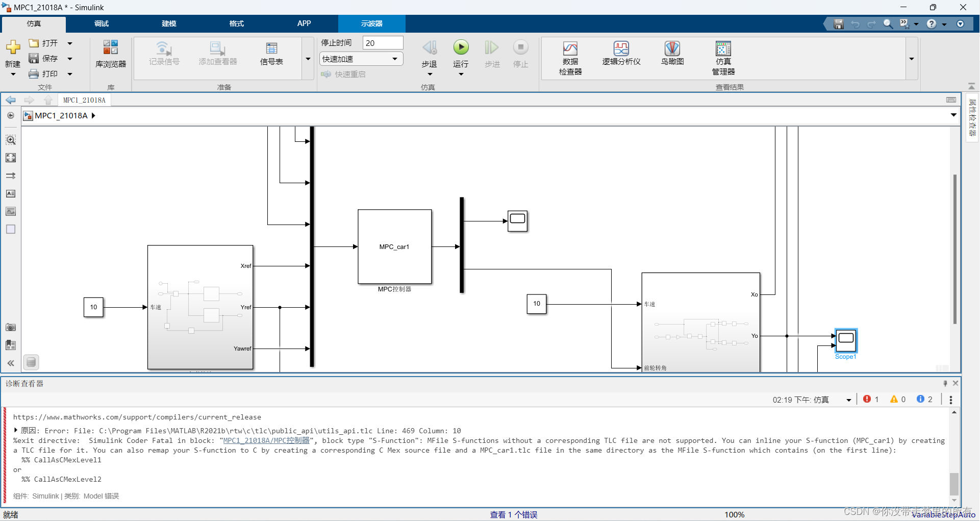Open the Logic Analyzer (逻辑分析仪)

[621, 48]
